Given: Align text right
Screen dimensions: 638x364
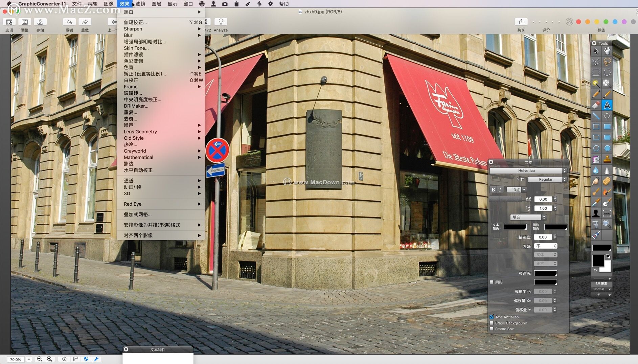Looking at the screenshot, I should point(517,200).
